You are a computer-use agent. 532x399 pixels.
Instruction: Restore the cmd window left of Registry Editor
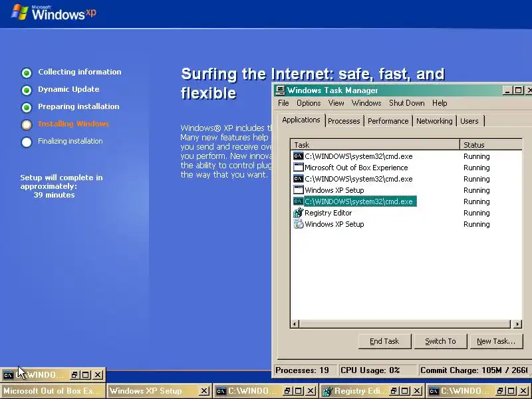(x=287, y=391)
